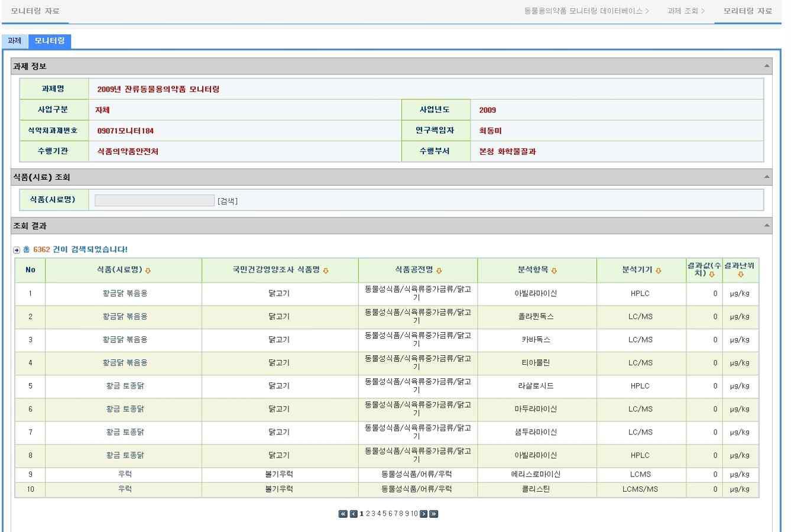Click the institution 식품의약품안전처 value

coord(128,151)
